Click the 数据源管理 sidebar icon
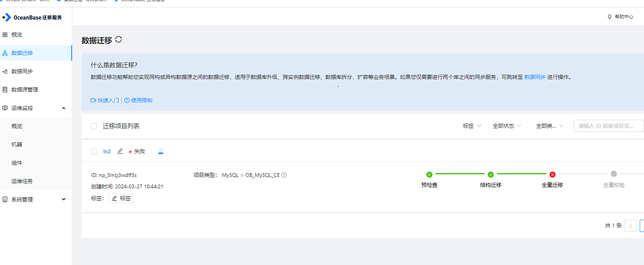Screen dimensions: 644x265 tap(5, 89)
